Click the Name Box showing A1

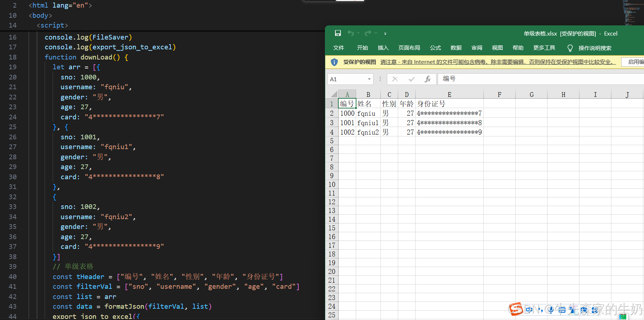point(347,79)
